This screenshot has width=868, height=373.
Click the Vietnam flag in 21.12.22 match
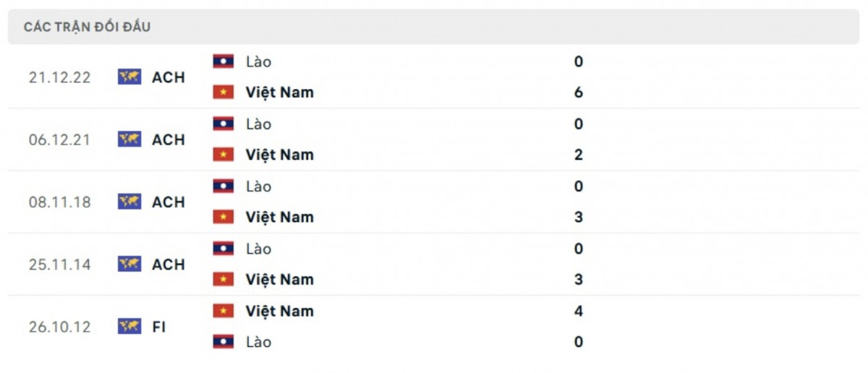point(223,93)
